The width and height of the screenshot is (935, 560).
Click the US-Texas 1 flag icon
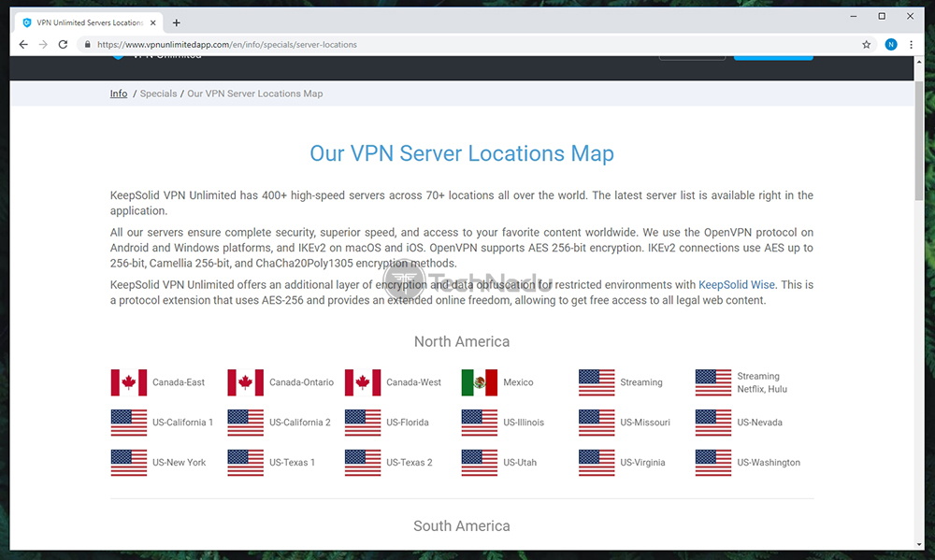click(246, 462)
